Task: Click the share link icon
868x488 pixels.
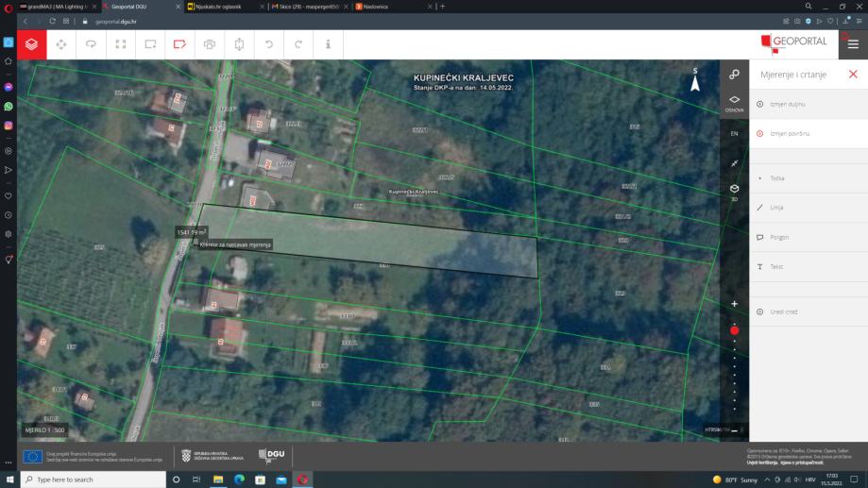Action: pos(734,75)
